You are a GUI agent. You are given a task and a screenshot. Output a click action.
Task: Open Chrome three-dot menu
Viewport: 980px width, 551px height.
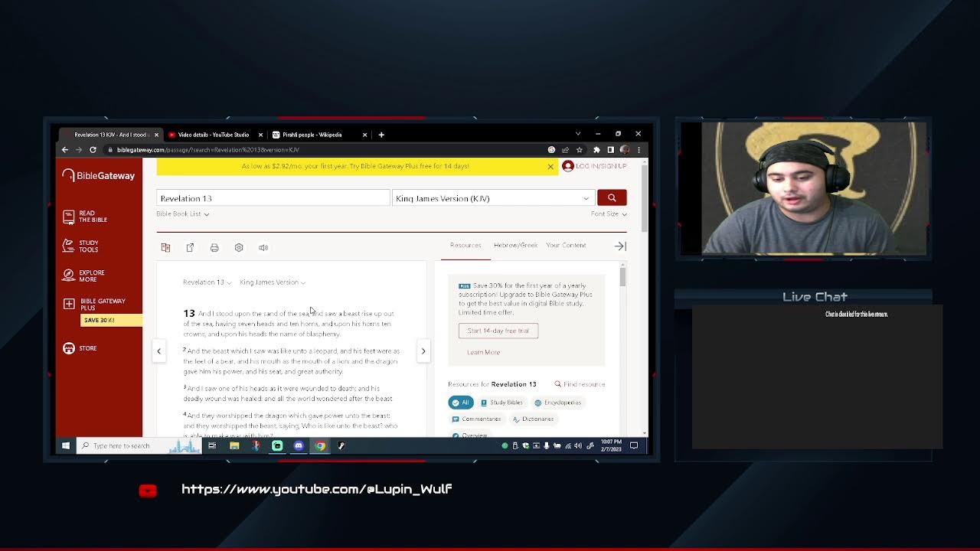(x=639, y=150)
